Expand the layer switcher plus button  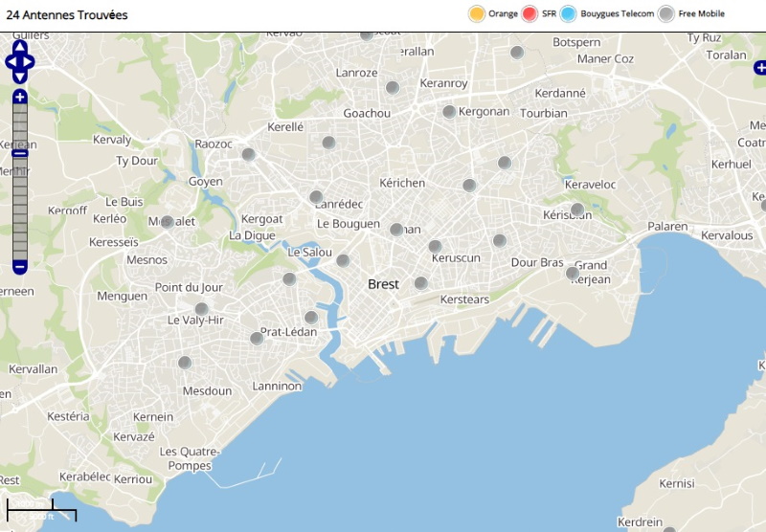(760, 67)
